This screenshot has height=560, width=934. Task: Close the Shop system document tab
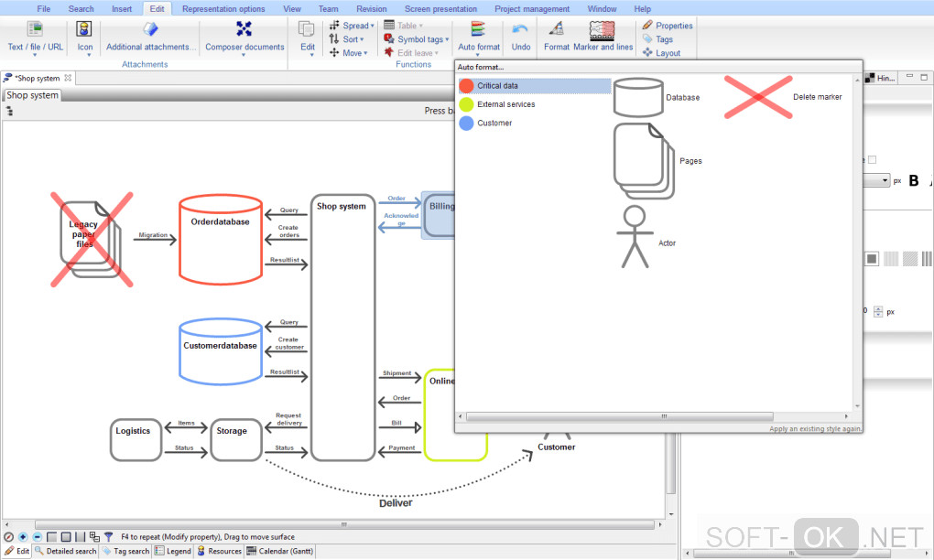pos(68,78)
